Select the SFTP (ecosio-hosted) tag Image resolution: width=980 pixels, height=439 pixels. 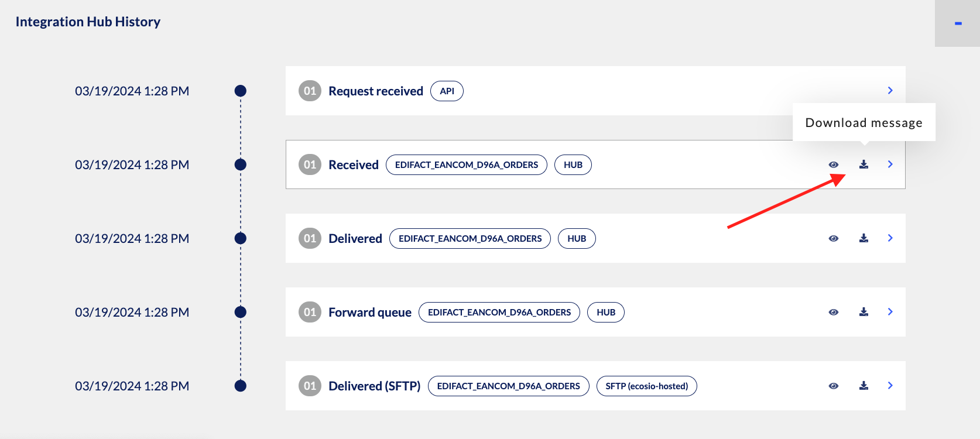(647, 386)
